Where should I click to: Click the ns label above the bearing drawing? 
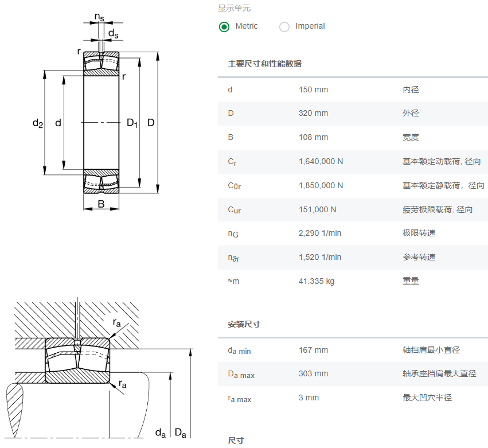[99, 17]
